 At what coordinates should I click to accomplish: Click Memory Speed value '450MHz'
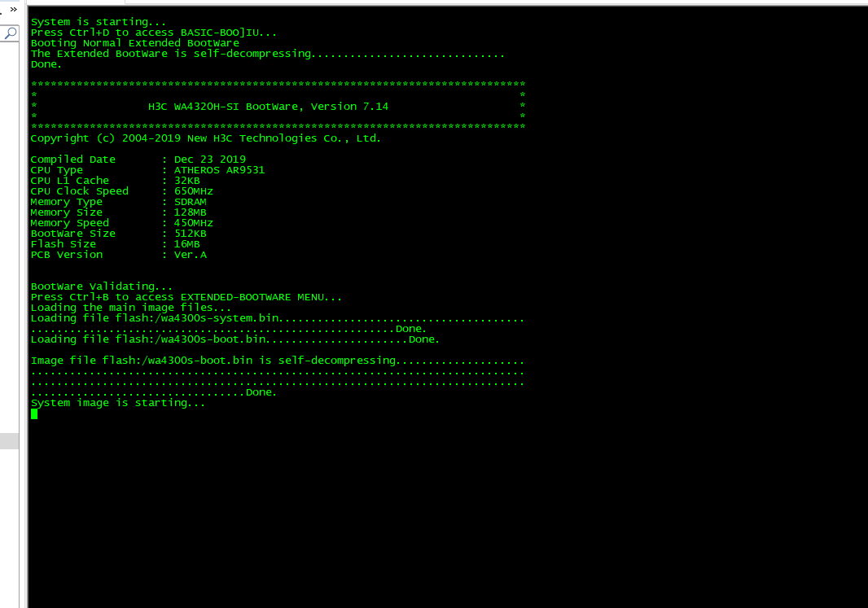(194, 223)
